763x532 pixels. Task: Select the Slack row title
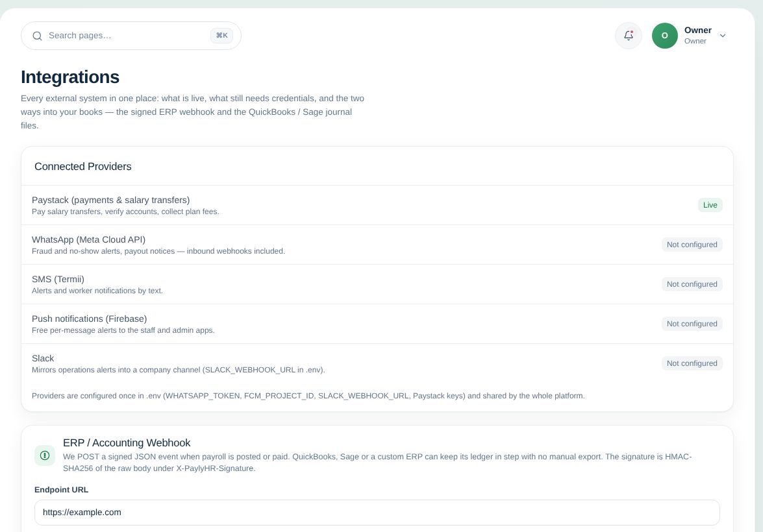43,358
